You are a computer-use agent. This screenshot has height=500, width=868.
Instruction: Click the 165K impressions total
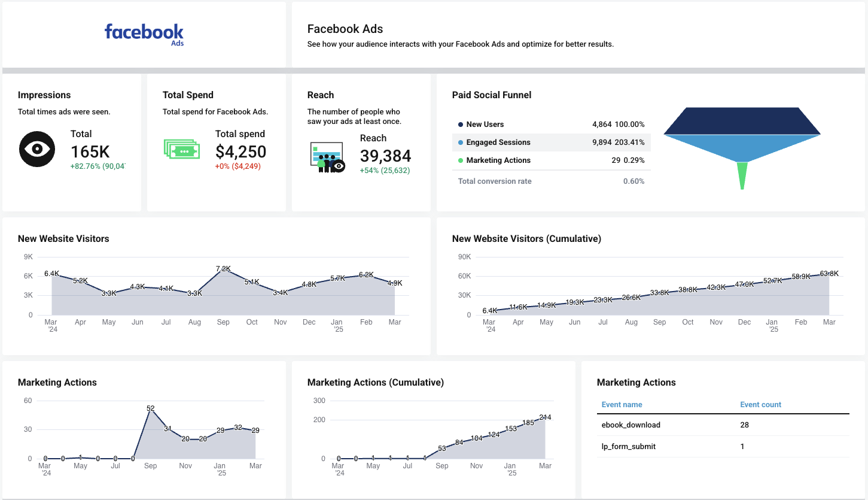(x=90, y=151)
